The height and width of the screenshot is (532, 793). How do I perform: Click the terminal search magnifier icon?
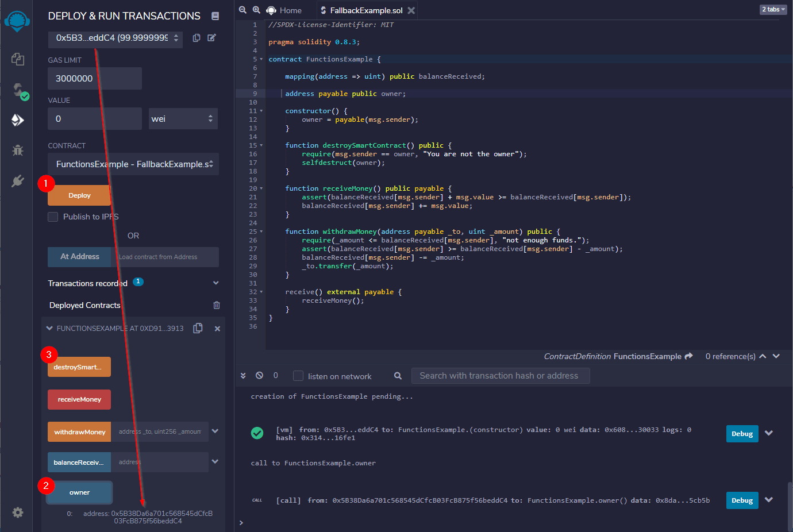point(398,376)
